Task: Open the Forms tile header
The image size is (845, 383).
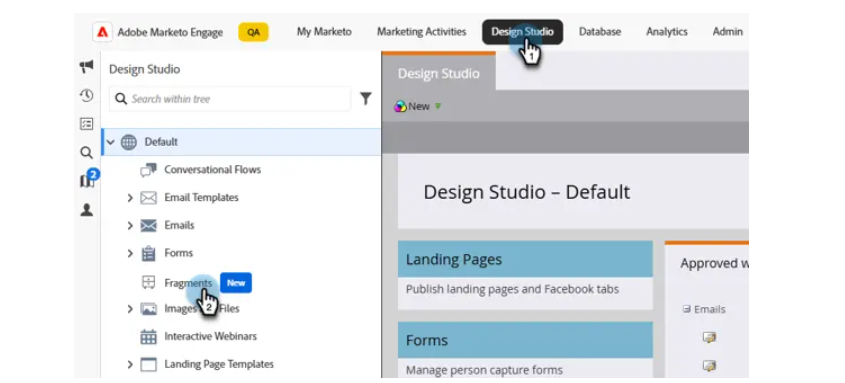Action: tap(525, 340)
